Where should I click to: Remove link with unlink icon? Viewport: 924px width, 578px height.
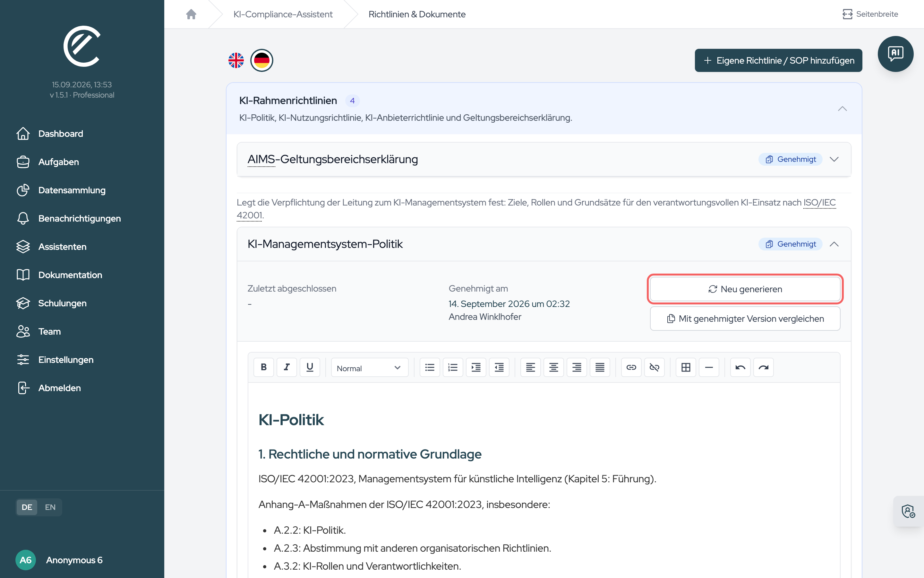tap(654, 367)
